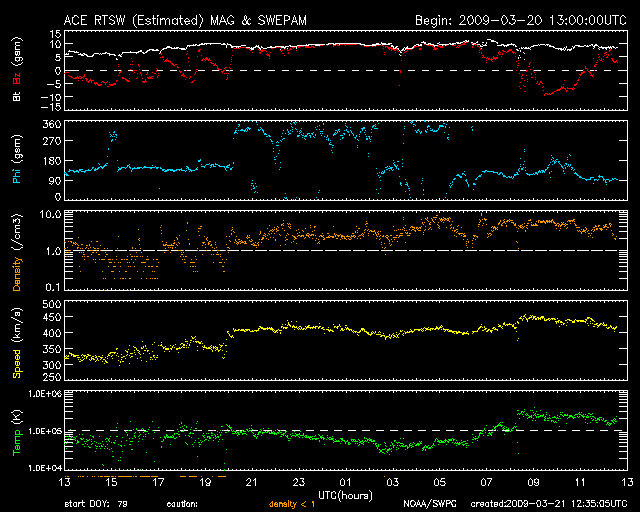Viewport: 640px width, 512px height.
Task: Click the '500' tick on the Speed axis
Action: click(52, 304)
